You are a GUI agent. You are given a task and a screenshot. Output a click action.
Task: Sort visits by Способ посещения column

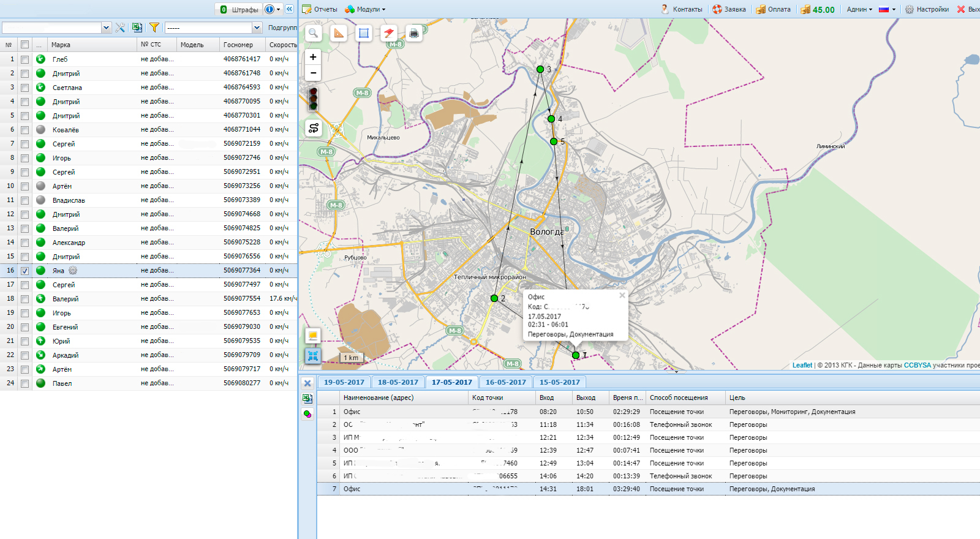pos(685,398)
